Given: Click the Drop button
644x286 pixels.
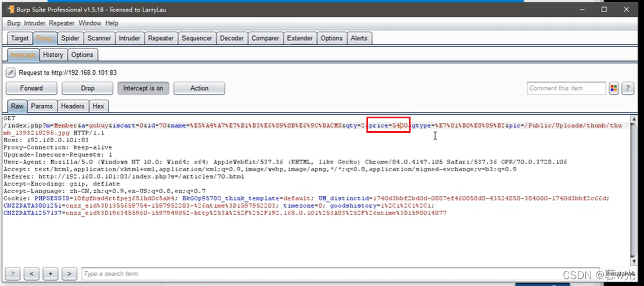Looking at the screenshot, I should 88,88.
